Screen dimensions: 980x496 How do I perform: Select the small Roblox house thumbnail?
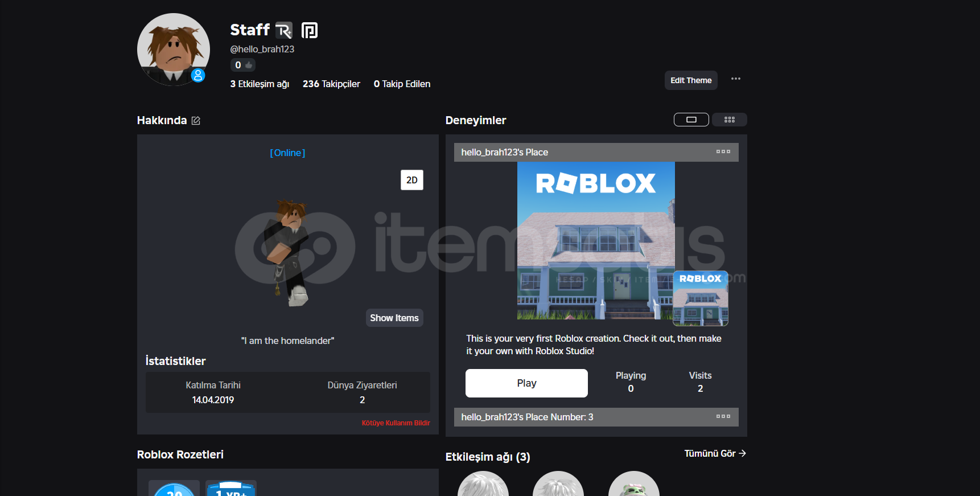(701, 298)
